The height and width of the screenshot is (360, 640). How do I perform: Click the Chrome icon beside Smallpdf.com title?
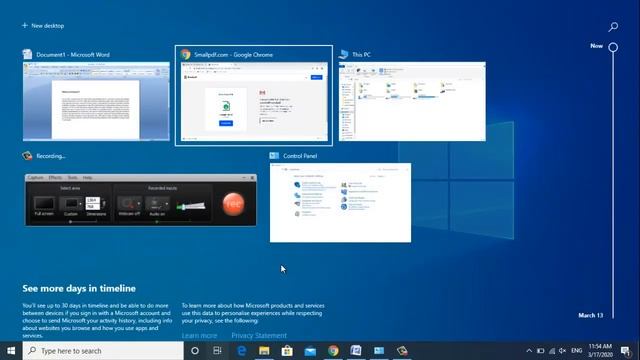[186, 54]
